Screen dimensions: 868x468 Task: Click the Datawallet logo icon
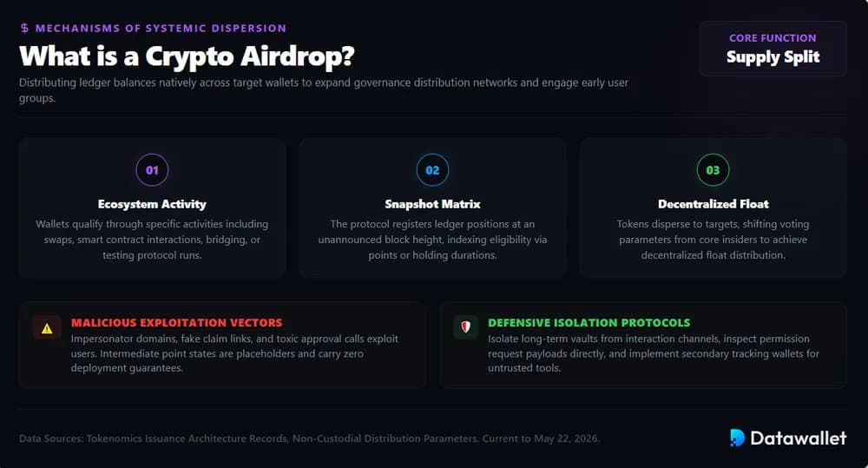pyautogui.click(x=737, y=438)
